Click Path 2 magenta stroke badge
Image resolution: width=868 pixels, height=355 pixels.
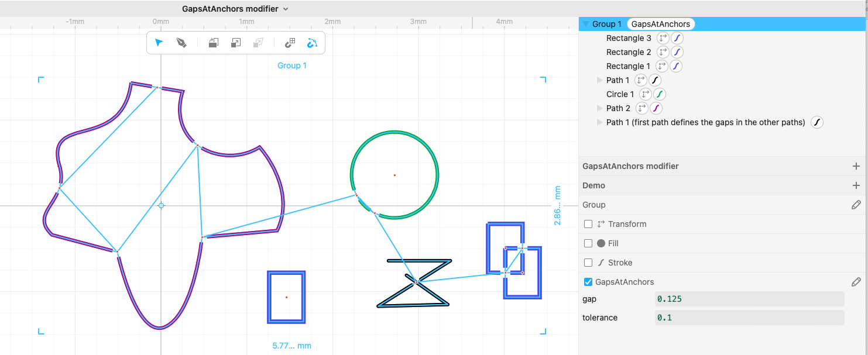click(656, 108)
